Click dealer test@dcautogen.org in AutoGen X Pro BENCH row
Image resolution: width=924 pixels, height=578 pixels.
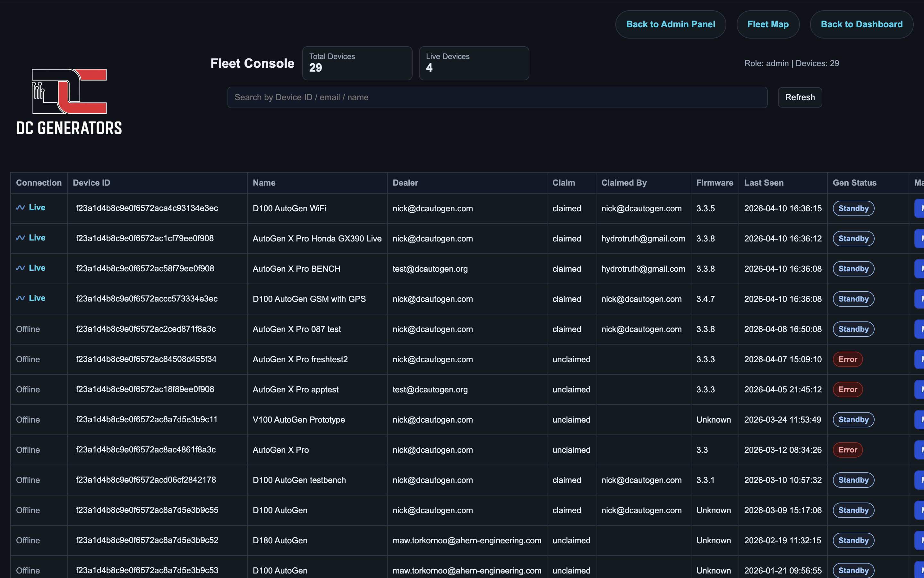pos(430,269)
